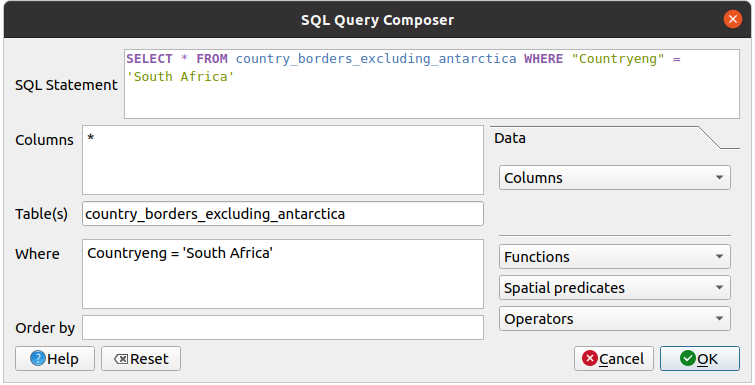Reset the query with Reset button
Image resolution: width=755 pixels, height=385 pixels.
click(x=141, y=359)
